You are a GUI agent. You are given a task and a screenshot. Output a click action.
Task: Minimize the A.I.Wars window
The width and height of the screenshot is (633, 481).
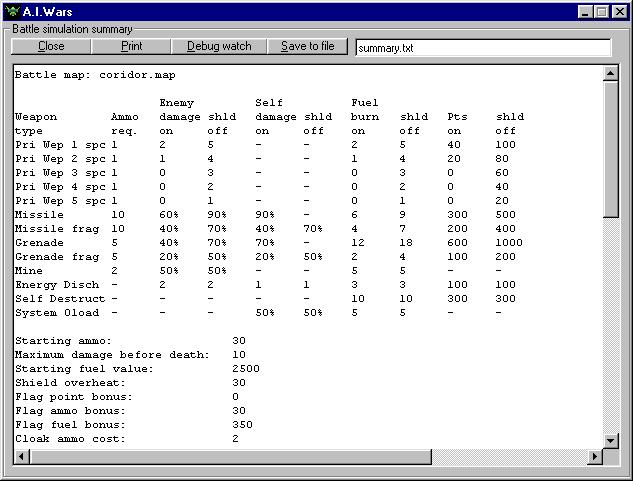point(587,11)
